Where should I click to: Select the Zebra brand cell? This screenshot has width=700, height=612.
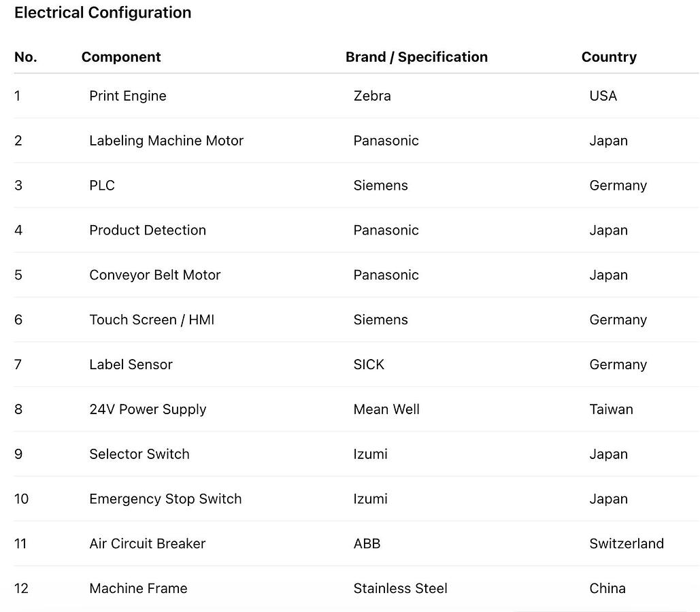[x=372, y=96]
